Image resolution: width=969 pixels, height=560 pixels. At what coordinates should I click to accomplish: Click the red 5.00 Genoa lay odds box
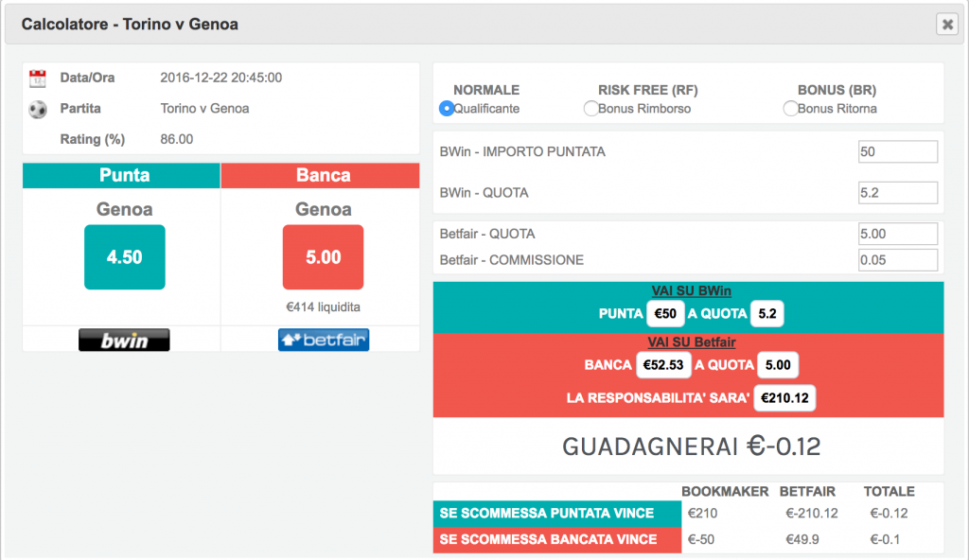coord(323,257)
